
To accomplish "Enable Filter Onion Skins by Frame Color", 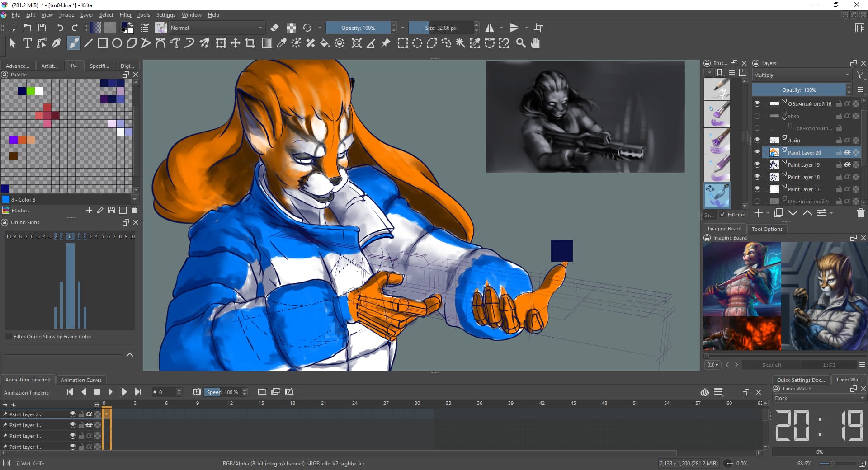I will point(9,337).
